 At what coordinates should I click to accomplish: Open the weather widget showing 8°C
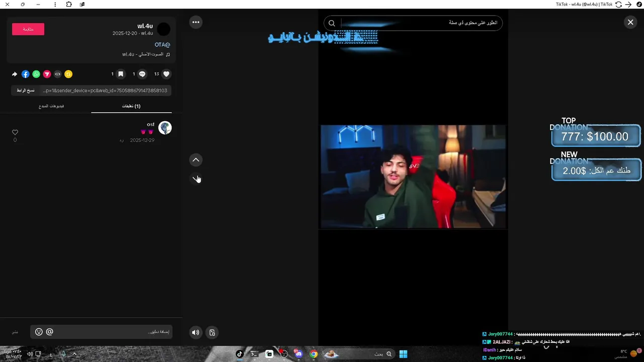coord(628,354)
